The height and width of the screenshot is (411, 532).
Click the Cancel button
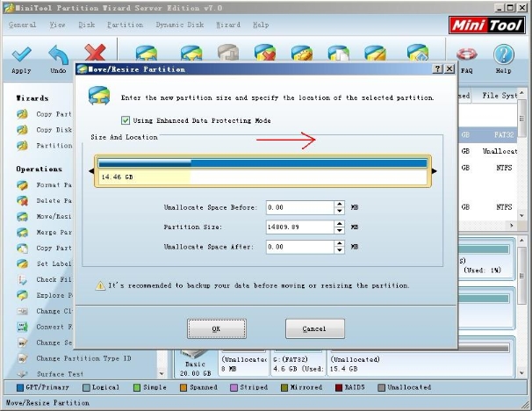click(x=315, y=328)
